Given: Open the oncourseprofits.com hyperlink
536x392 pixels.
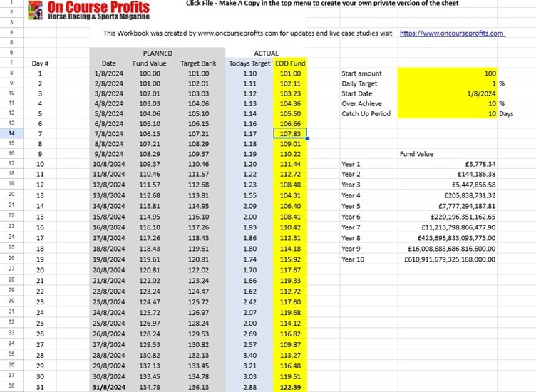Looking at the screenshot, I should click(x=452, y=33).
